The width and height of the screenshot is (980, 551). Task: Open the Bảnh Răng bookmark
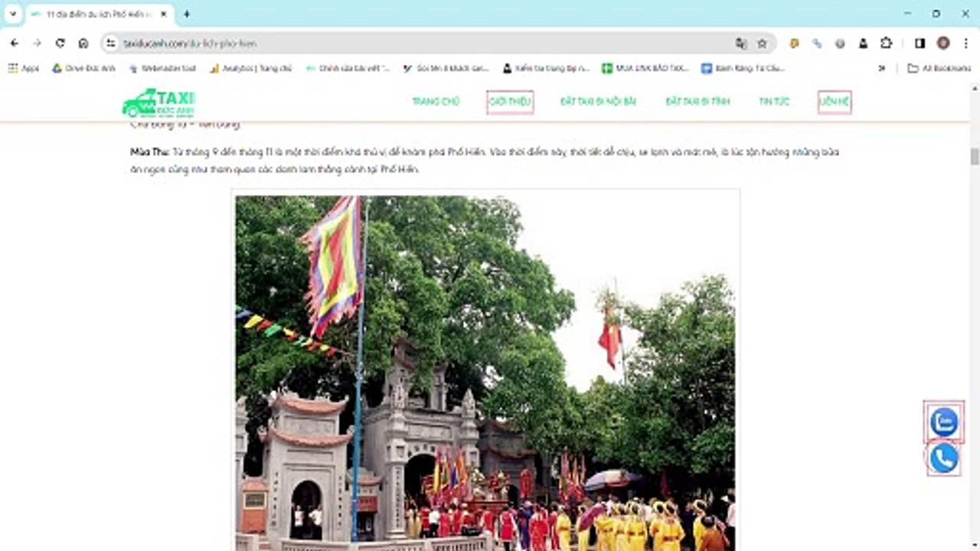pyautogui.click(x=743, y=68)
